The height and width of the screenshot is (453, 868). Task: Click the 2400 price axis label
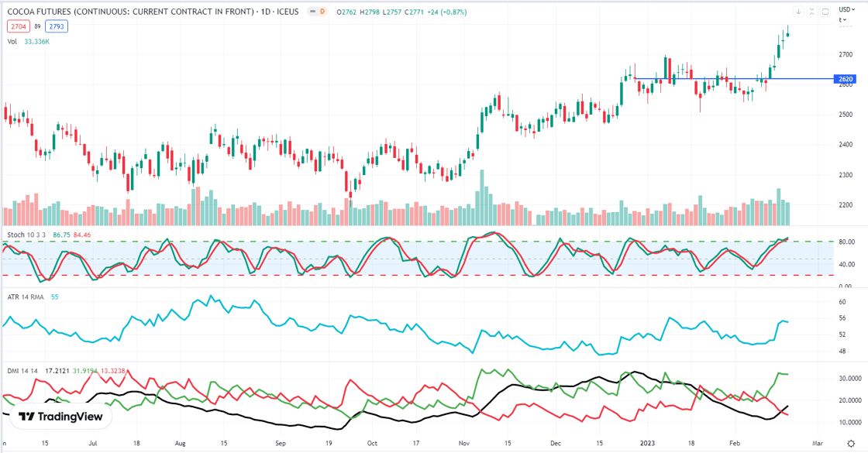pyautogui.click(x=846, y=145)
